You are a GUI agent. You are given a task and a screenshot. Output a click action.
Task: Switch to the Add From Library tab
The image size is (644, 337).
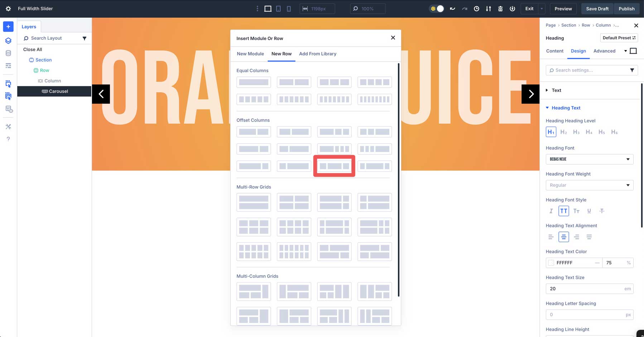tap(317, 54)
